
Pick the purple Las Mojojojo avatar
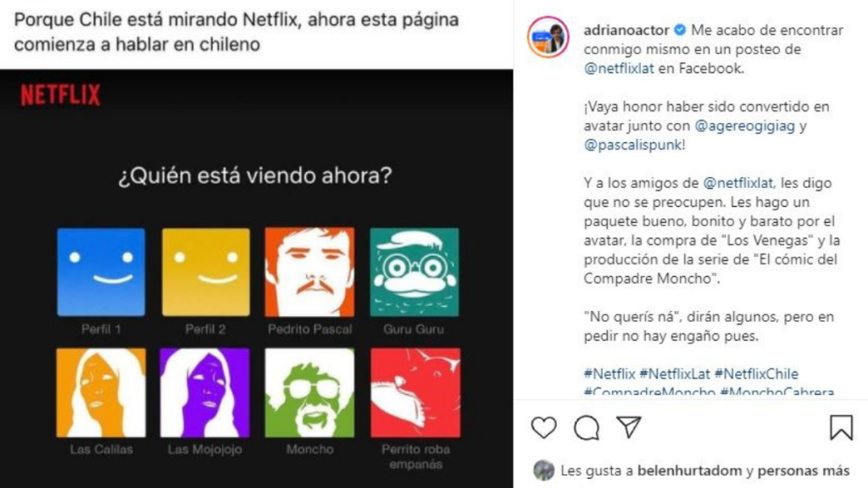click(205, 392)
